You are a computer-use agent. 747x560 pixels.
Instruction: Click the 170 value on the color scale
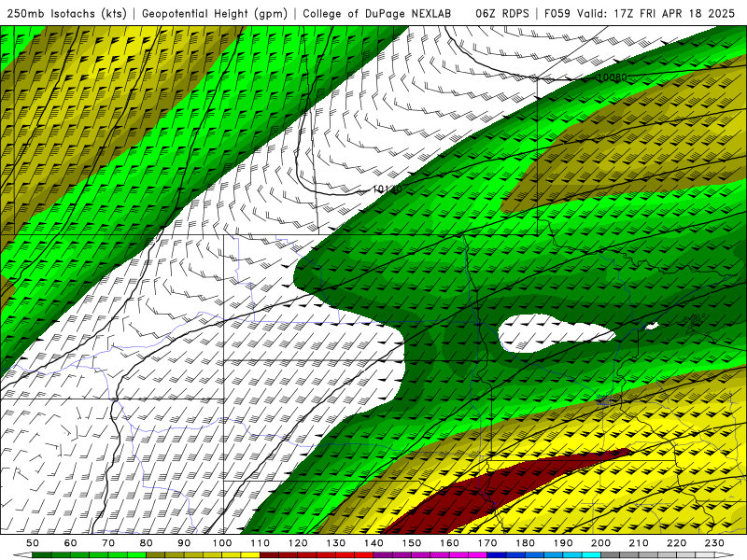click(487, 543)
